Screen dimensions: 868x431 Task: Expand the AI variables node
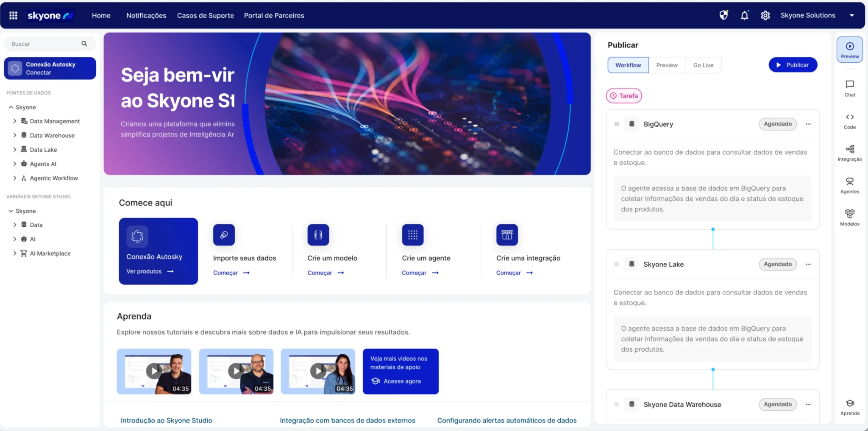pyautogui.click(x=15, y=239)
